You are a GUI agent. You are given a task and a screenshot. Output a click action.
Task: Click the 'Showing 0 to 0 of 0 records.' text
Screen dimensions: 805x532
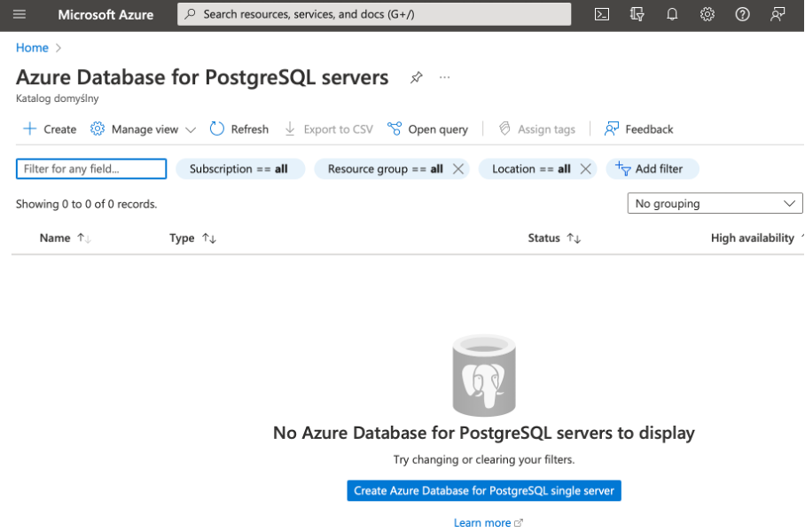pos(86,205)
